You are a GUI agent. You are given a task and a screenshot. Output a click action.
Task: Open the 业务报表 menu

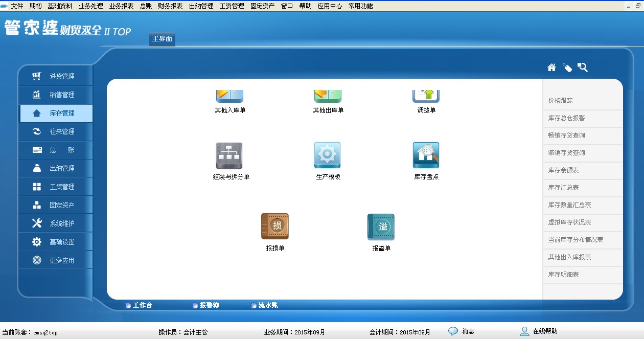121,6
